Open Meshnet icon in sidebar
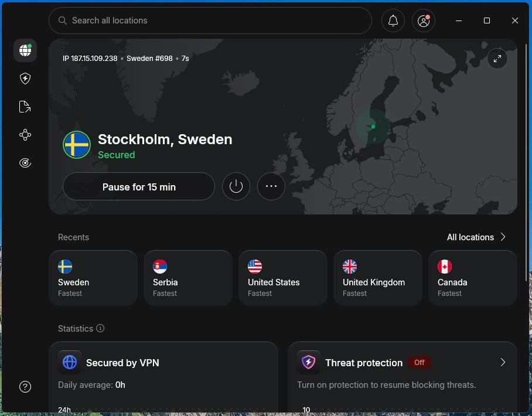 coord(25,135)
